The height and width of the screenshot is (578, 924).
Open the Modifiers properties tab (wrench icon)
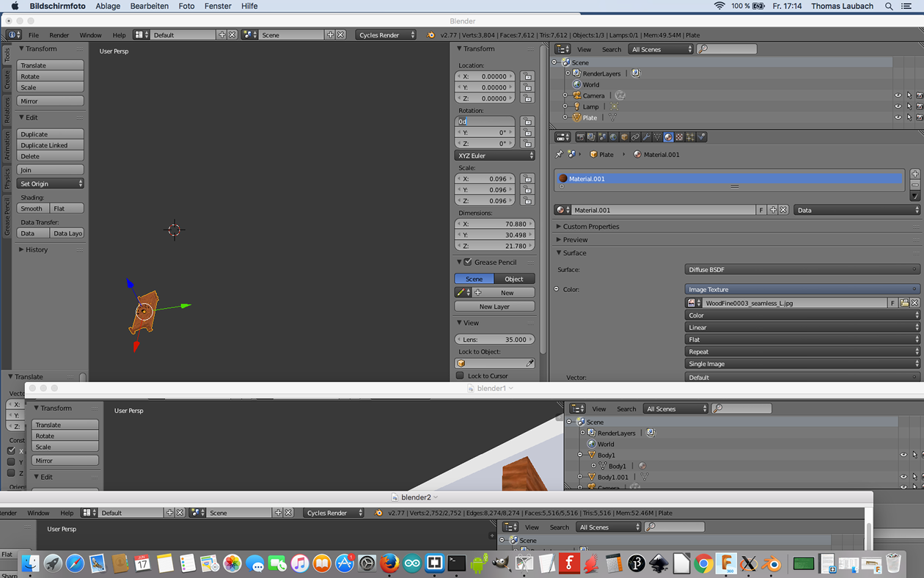coord(646,137)
